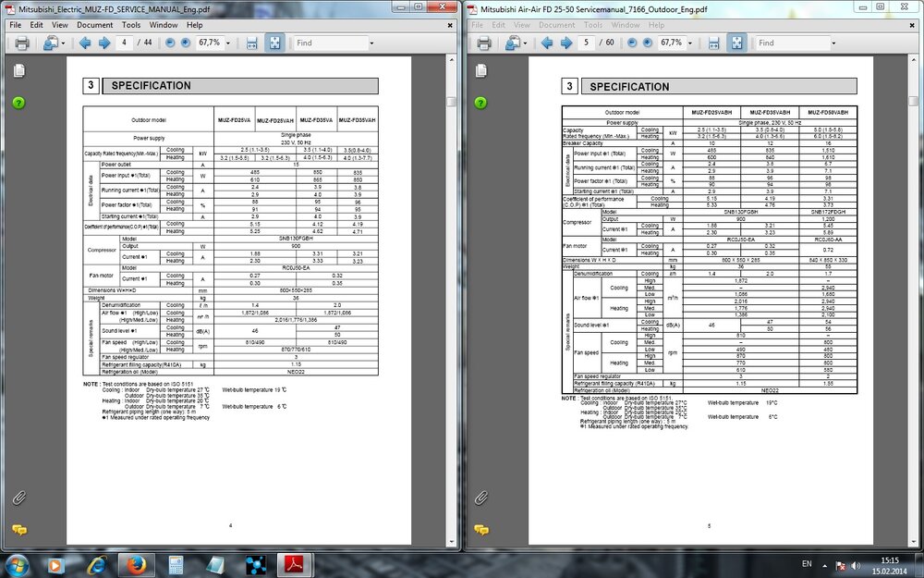Screen dimensions: 924x578
Task: Click the volume icon in system tray
Action: 856,566
